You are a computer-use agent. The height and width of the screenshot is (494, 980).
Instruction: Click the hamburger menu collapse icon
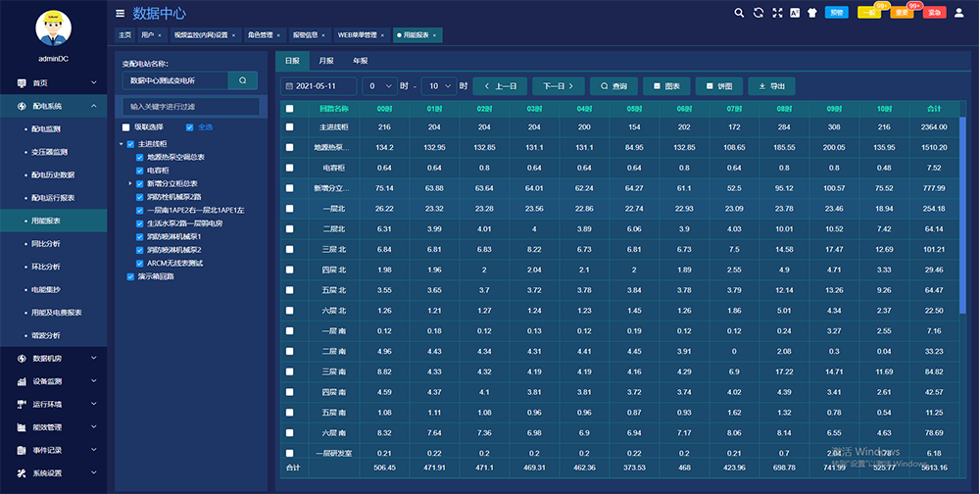click(121, 14)
